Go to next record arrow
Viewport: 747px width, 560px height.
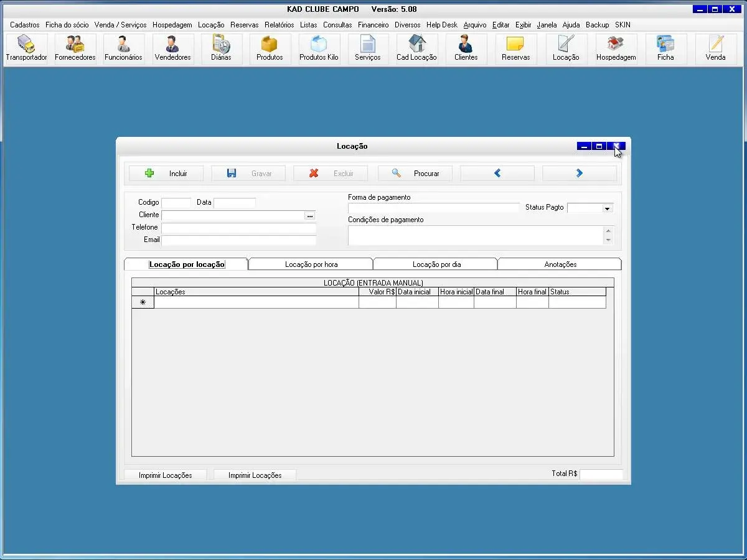coord(579,174)
